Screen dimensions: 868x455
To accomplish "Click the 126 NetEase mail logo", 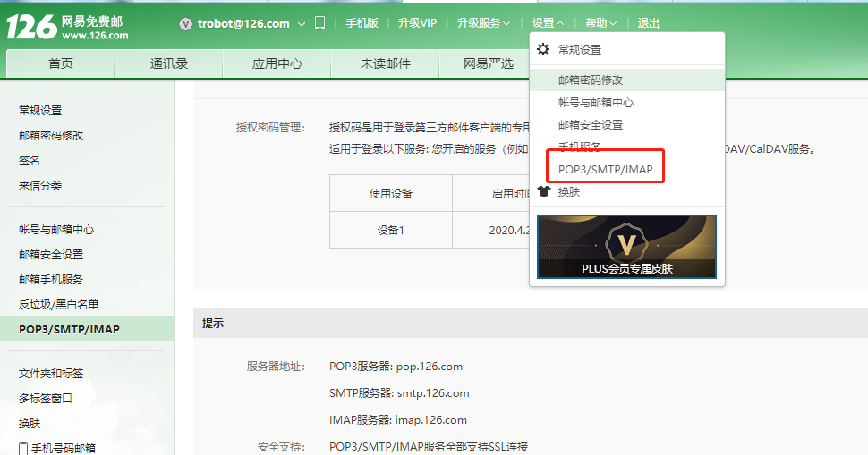I will [67, 27].
